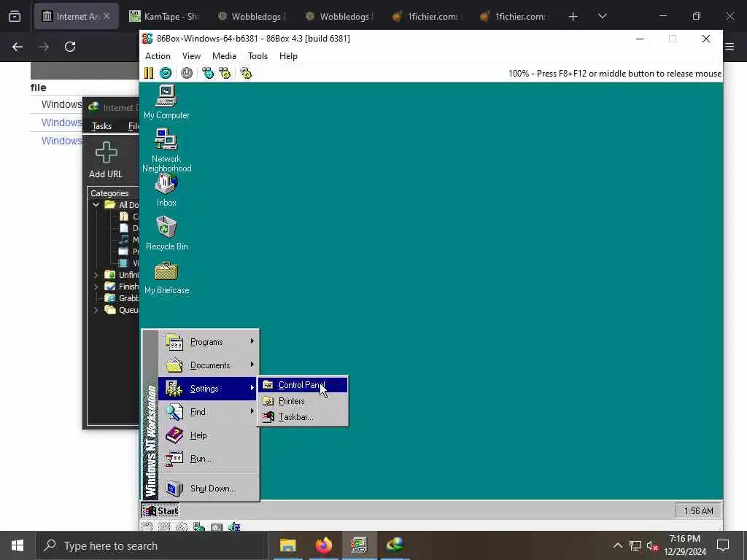This screenshot has width=747, height=560.
Task: Expand the Unfinished category in IDM tree
Action: (96, 275)
